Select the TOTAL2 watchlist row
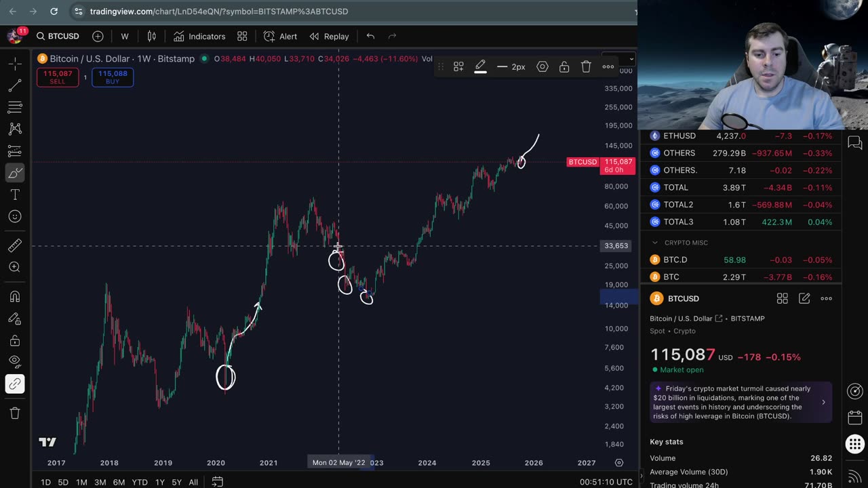This screenshot has height=488, width=868. [x=741, y=205]
